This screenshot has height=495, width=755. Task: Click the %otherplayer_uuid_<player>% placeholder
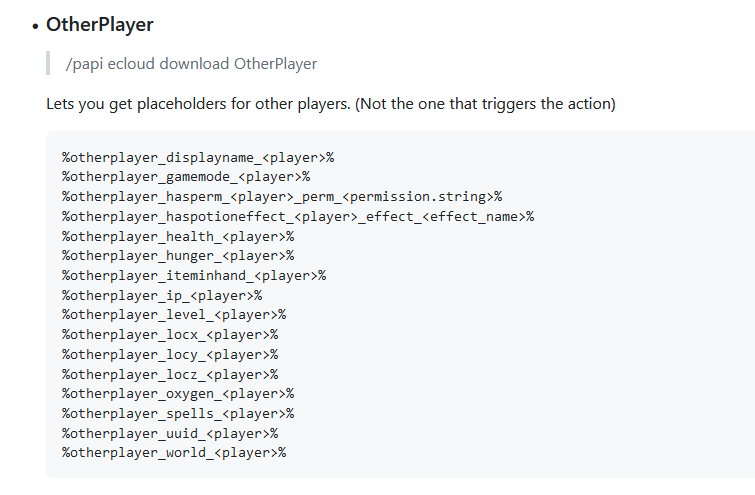tap(170, 433)
